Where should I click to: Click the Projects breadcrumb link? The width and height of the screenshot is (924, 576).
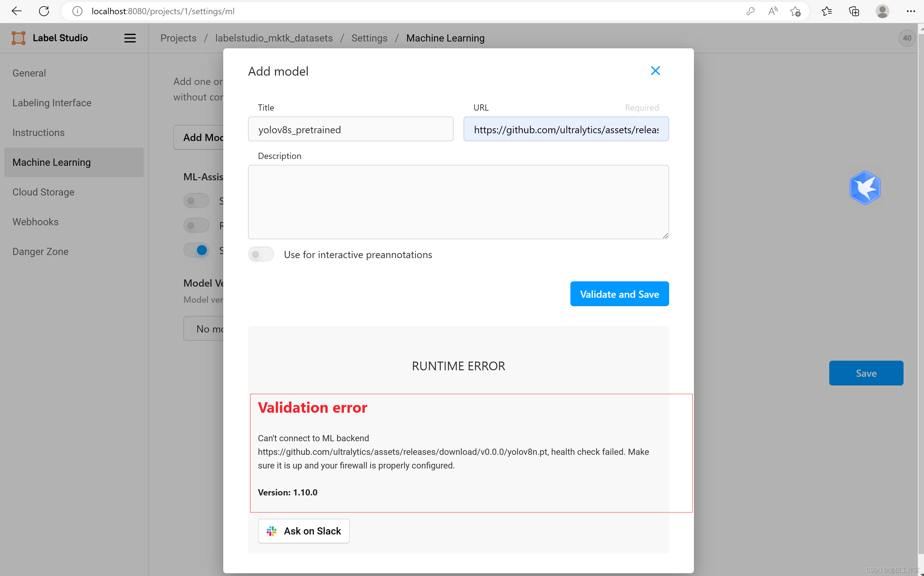pyautogui.click(x=178, y=38)
